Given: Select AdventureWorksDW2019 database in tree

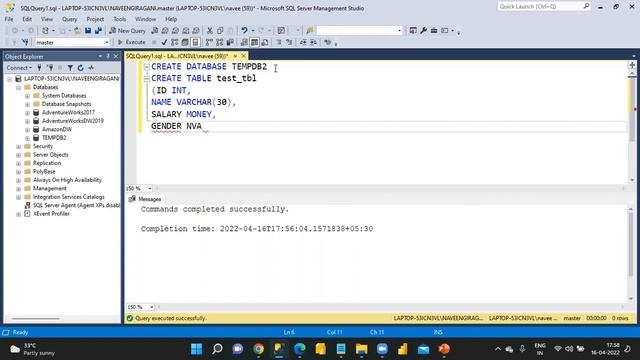Looking at the screenshot, I should (73, 121).
